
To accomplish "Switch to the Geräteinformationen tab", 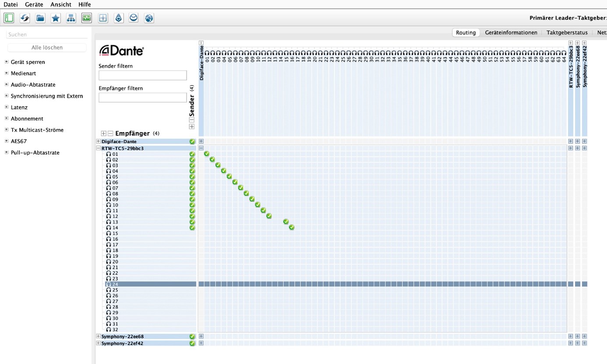I will pos(511,32).
